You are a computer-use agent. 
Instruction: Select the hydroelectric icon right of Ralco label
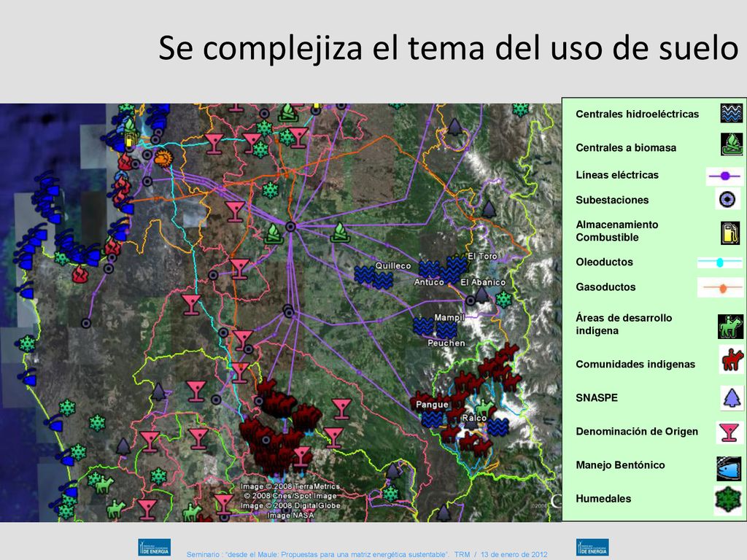click(x=498, y=427)
